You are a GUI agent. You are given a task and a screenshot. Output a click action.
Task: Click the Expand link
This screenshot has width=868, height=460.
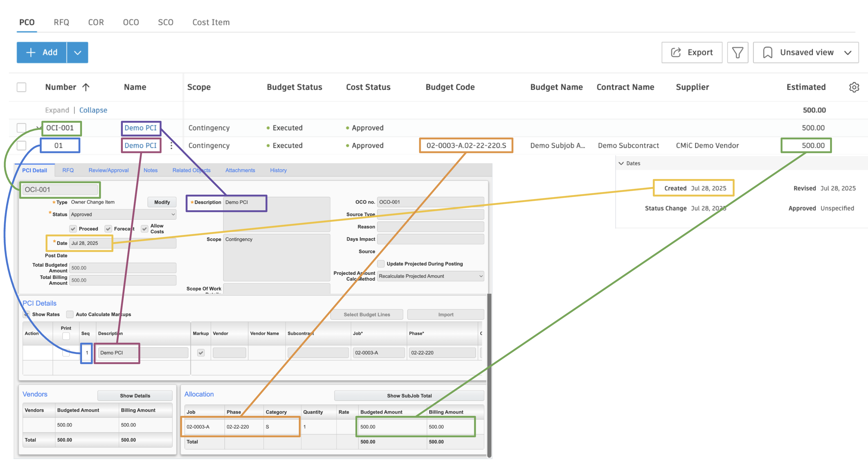coord(57,110)
